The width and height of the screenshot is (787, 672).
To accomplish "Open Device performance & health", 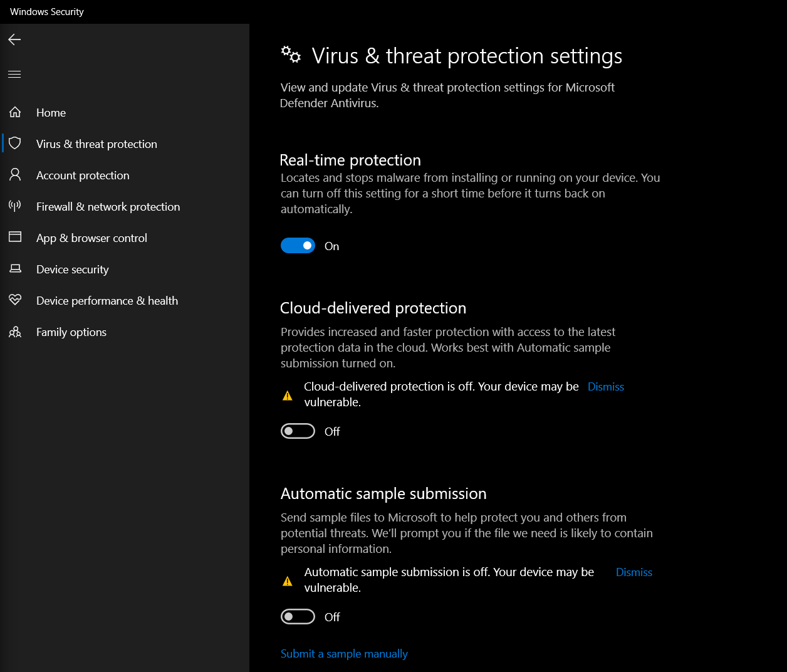I will point(107,300).
